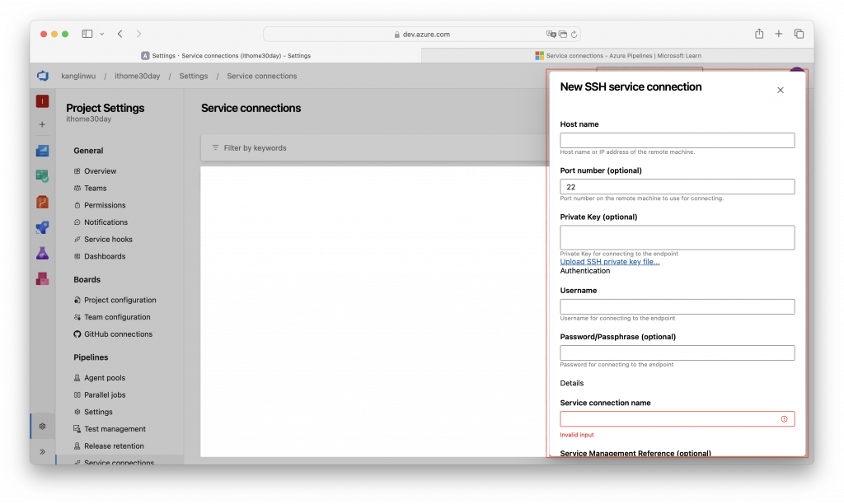Open the Overview hub icon in left rail
This screenshot has width=844, height=504.
[x=43, y=151]
